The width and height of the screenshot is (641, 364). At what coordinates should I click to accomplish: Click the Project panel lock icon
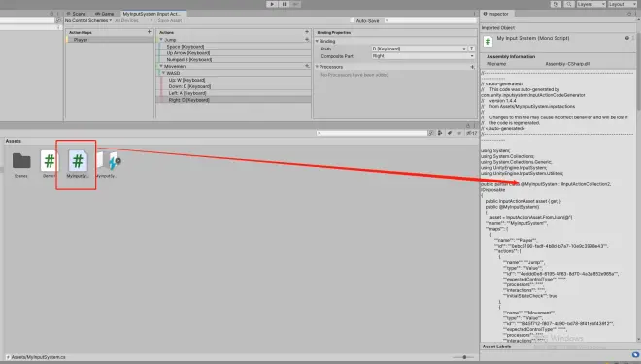click(468, 126)
